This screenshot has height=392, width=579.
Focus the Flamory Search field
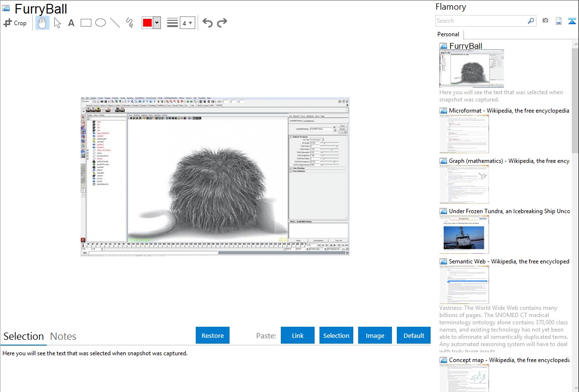click(481, 21)
